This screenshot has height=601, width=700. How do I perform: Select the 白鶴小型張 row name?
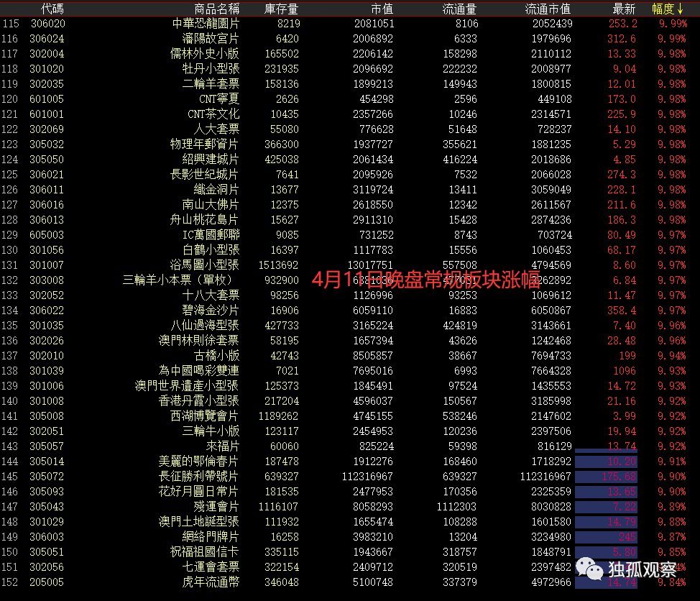pos(211,250)
